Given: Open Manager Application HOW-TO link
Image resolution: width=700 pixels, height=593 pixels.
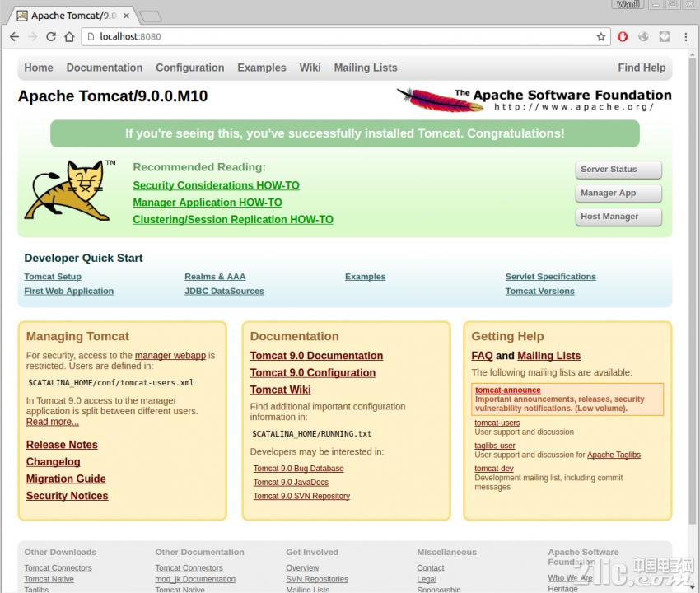Looking at the screenshot, I should (208, 203).
